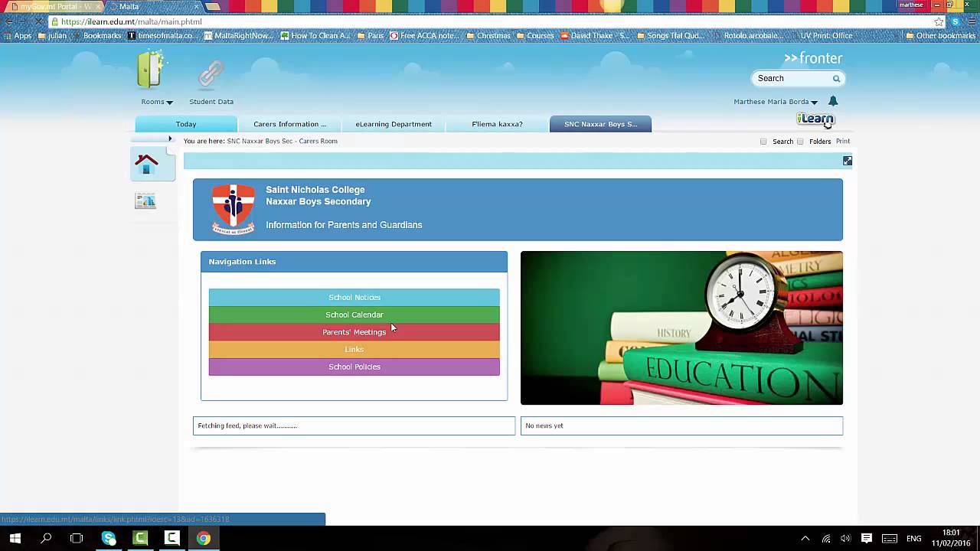Switch to the eLearning Department tab

394,124
